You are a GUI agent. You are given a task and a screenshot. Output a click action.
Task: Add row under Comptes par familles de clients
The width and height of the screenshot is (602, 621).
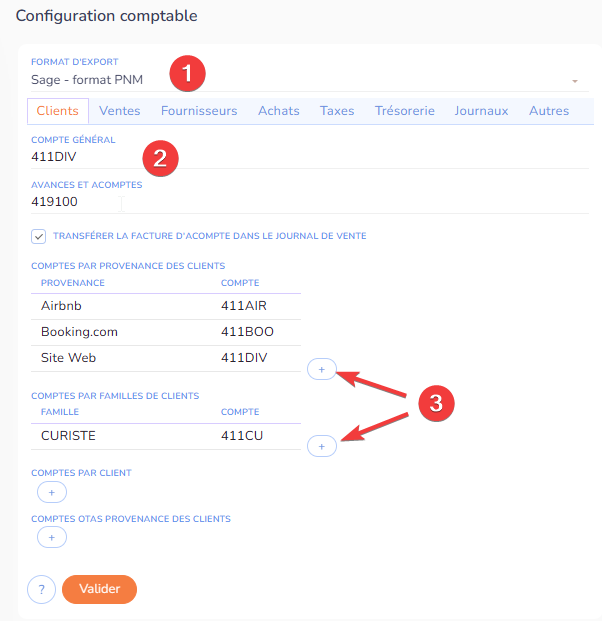point(321,446)
